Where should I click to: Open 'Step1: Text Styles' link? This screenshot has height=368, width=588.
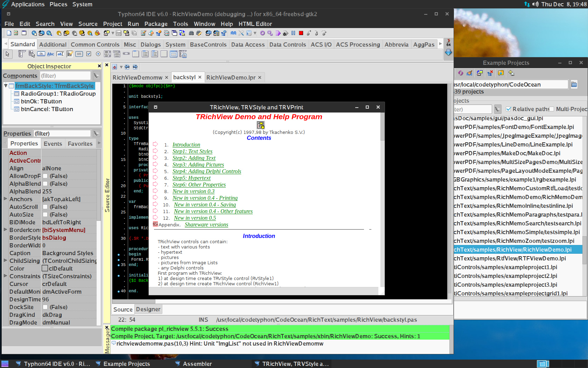coord(192,151)
